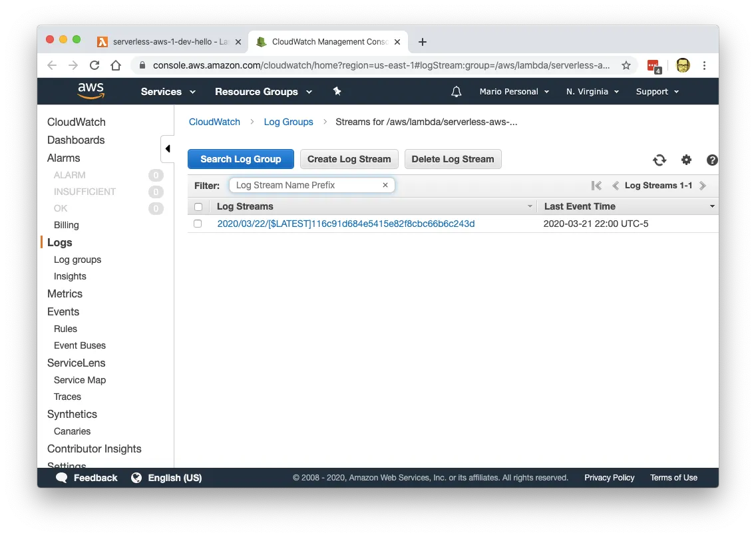Open the Support dropdown
This screenshot has width=756, height=537.
click(x=657, y=92)
